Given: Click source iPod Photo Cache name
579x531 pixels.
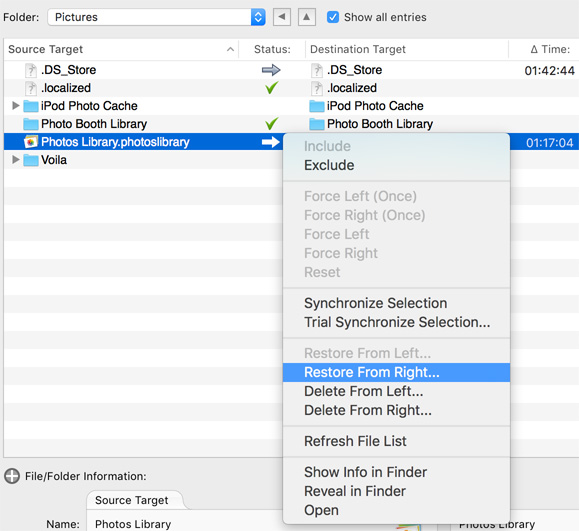Looking at the screenshot, I should pos(89,106).
